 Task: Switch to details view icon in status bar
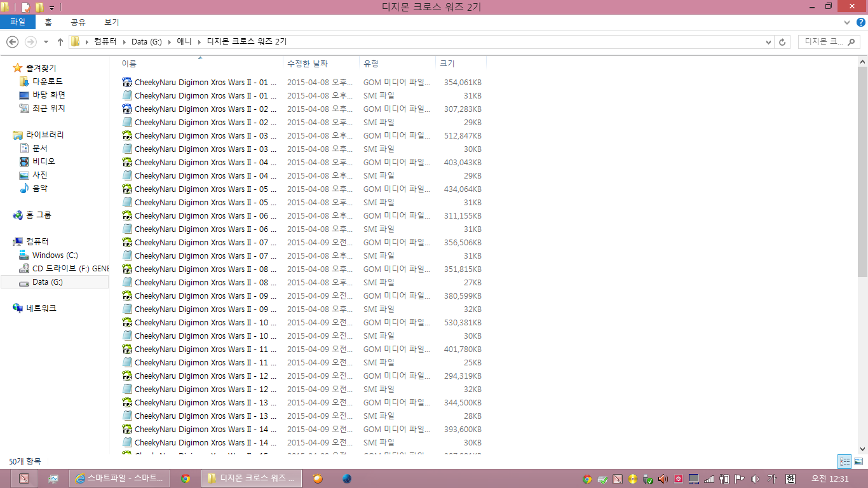844,461
